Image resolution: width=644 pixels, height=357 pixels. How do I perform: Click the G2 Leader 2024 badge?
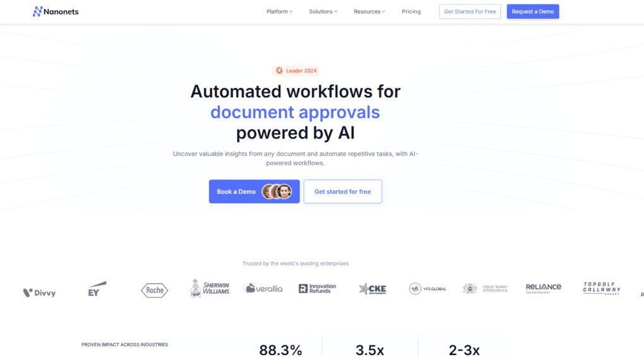(295, 71)
